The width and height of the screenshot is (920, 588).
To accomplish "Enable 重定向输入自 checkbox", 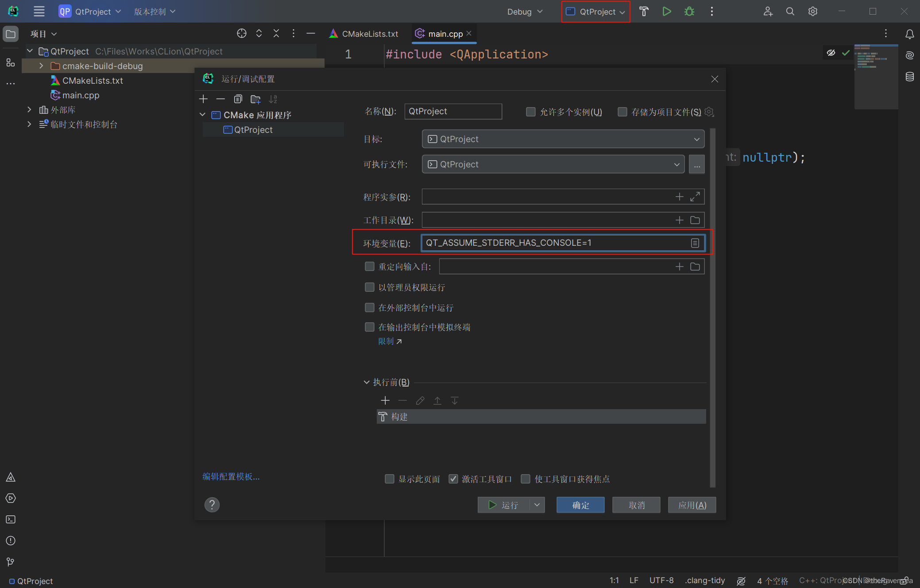I will click(x=369, y=266).
